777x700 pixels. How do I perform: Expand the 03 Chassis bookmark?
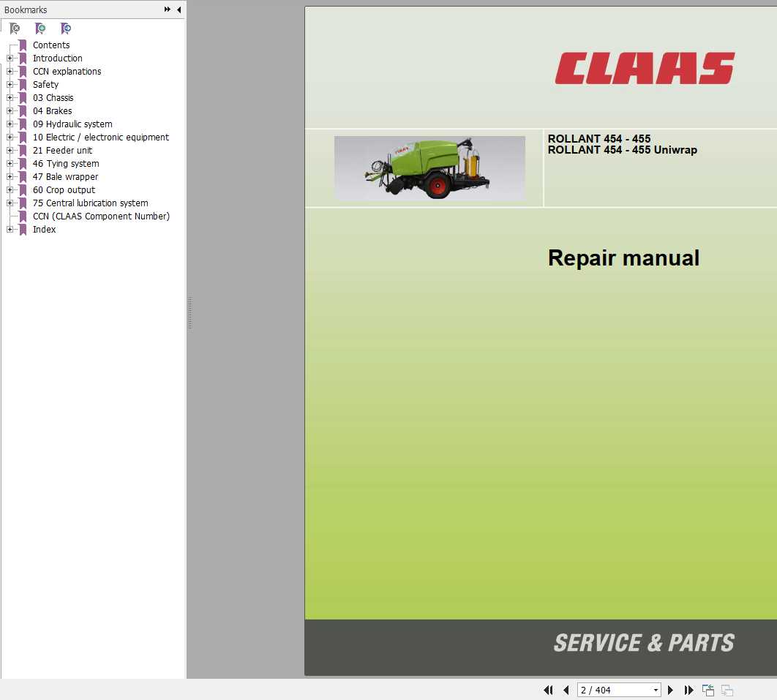pyautogui.click(x=10, y=97)
